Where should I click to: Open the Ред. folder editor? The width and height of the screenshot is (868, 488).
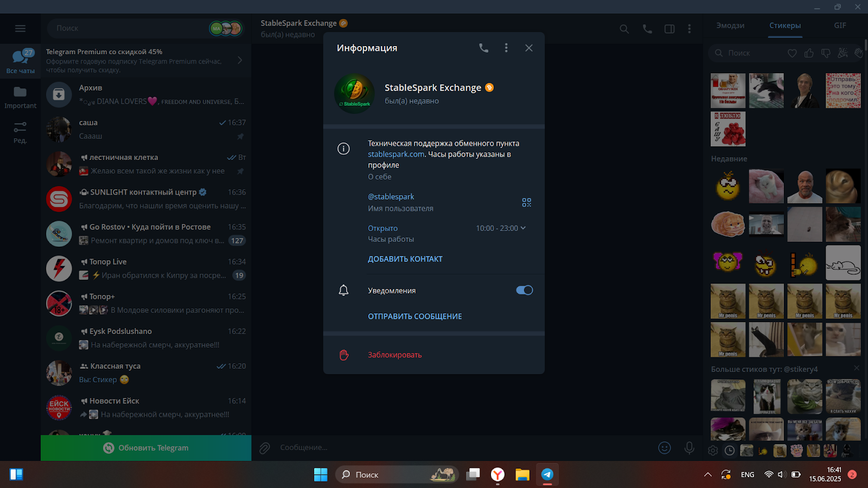click(x=20, y=132)
